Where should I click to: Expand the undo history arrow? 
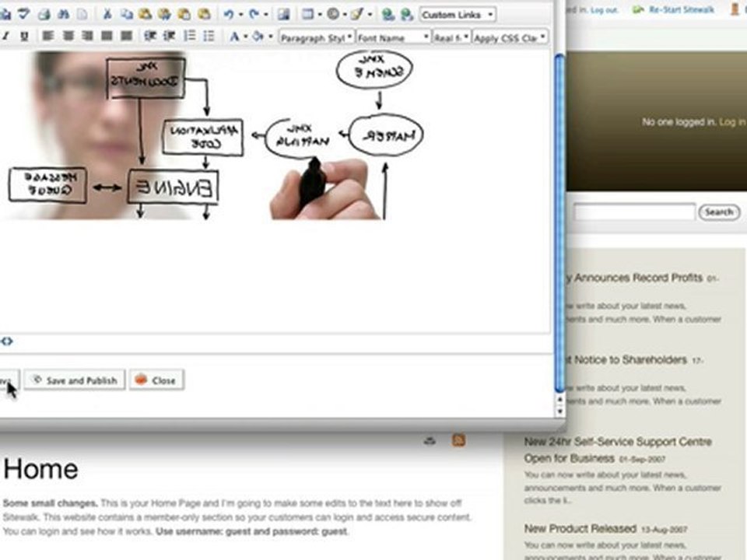(x=240, y=15)
